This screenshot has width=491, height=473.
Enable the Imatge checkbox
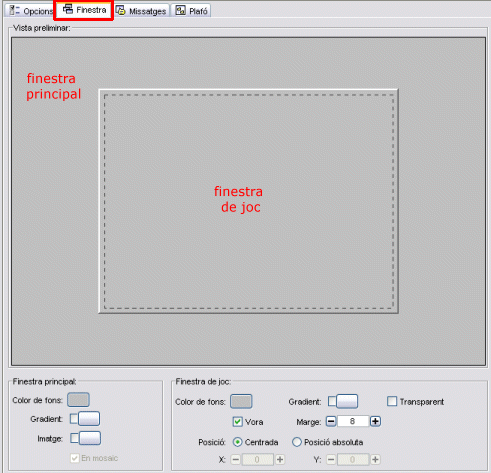point(74,438)
